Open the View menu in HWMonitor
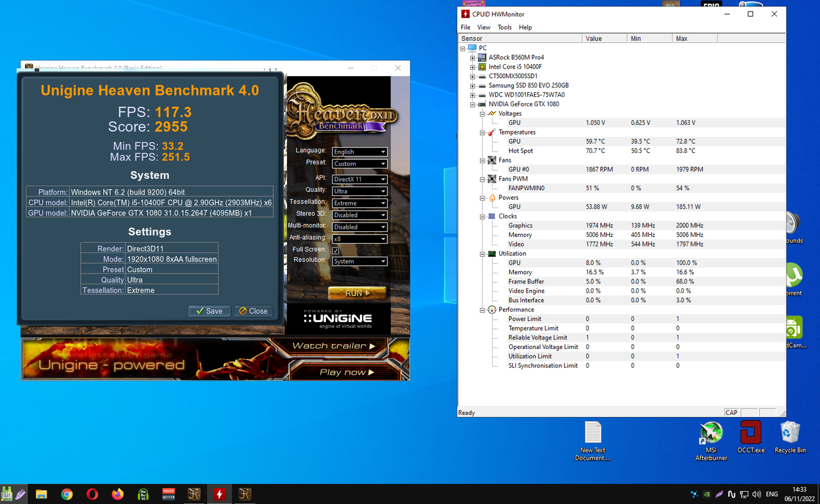 pos(484,28)
